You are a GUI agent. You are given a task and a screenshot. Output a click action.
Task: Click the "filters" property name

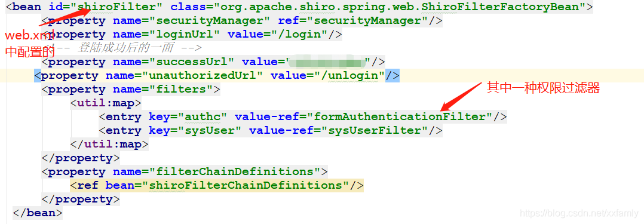pyautogui.click(x=181, y=90)
